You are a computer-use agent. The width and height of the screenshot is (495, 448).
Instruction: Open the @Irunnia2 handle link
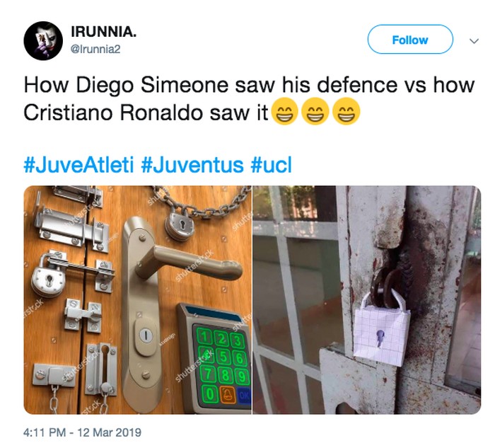pyautogui.click(x=95, y=50)
